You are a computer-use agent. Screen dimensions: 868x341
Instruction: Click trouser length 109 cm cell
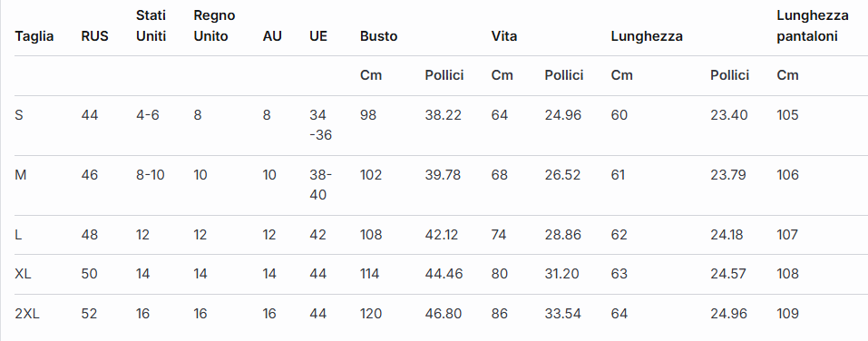[788, 314]
